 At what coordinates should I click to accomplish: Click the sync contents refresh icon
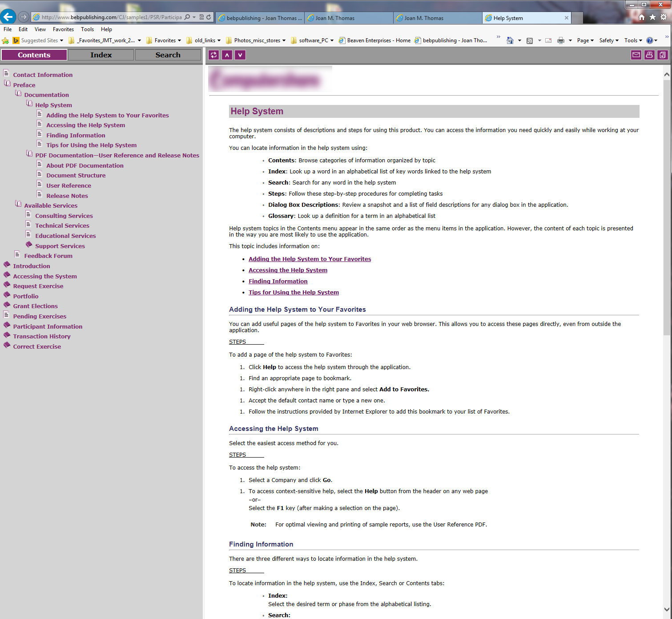point(214,55)
